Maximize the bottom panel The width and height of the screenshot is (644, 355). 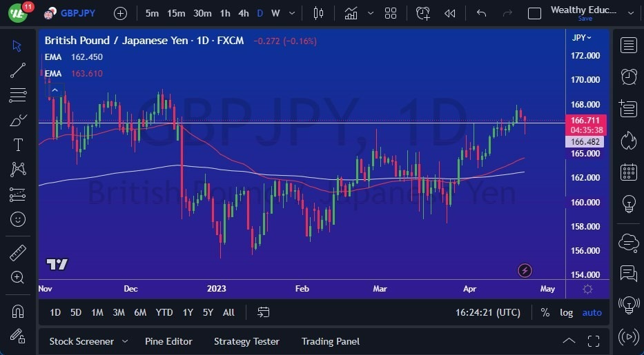(594, 341)
